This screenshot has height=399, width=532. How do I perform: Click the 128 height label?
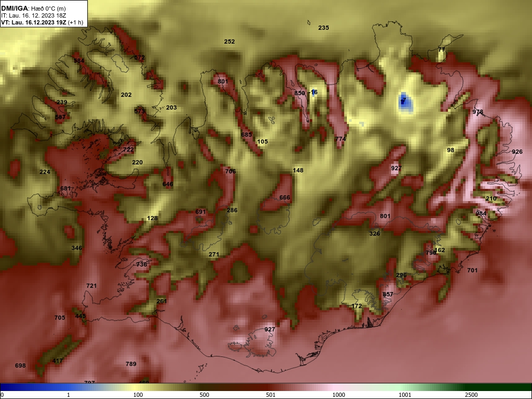pos(152,218)
